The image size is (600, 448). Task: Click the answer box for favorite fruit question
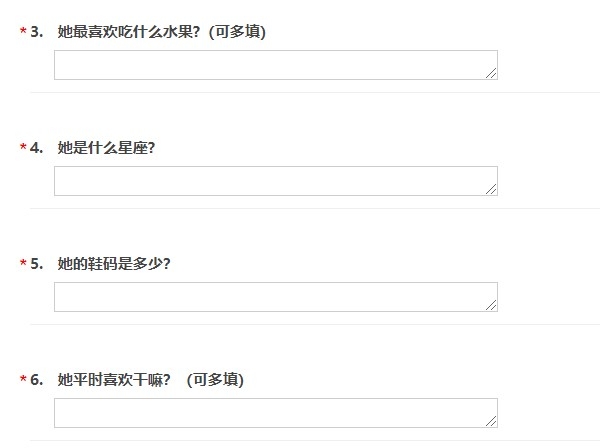[x=276, y=65]
